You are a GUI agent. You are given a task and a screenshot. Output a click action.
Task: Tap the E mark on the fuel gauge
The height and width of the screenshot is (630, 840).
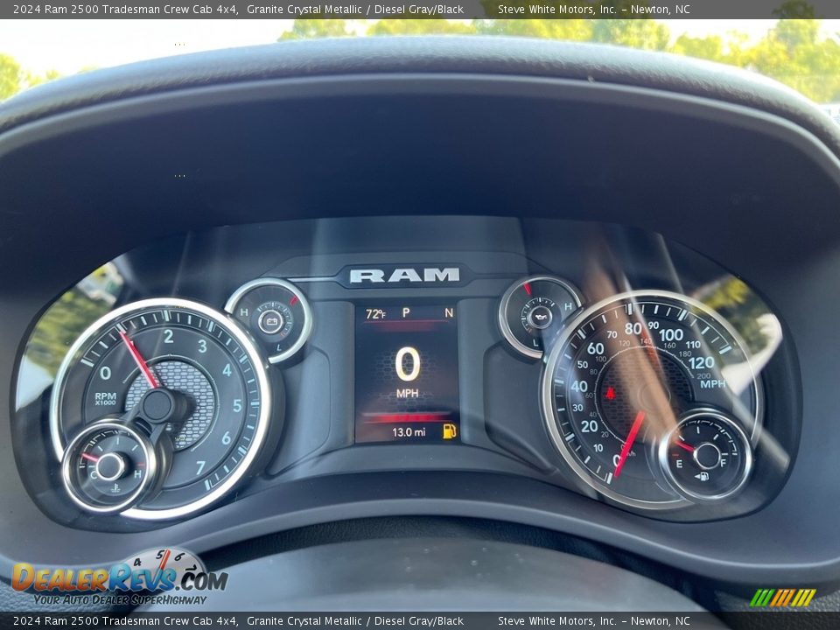point(679,464)
